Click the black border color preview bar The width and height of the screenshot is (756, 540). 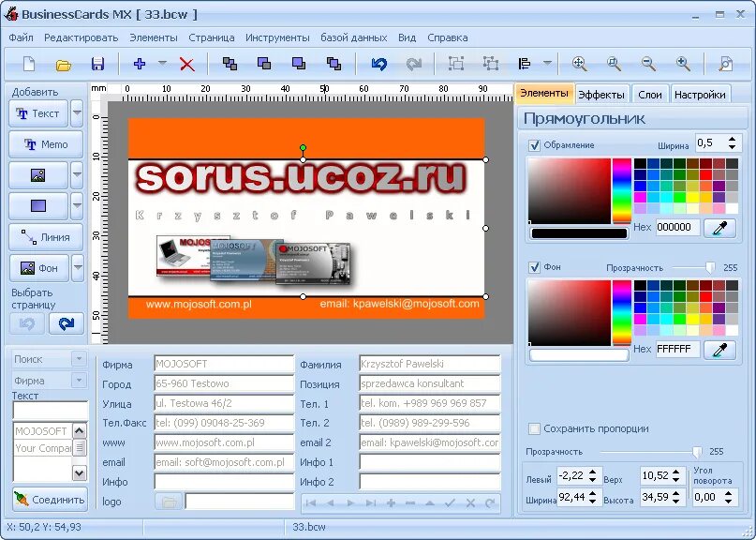click(x=579, y=233)
